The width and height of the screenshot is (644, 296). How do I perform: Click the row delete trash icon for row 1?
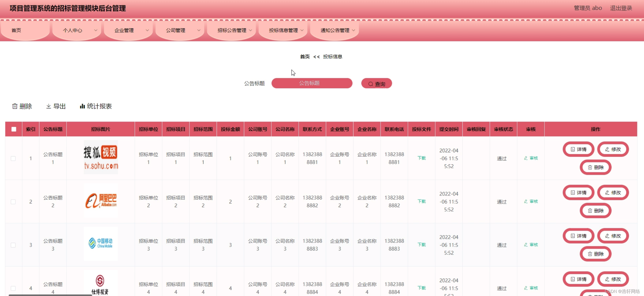pos(590,167)
